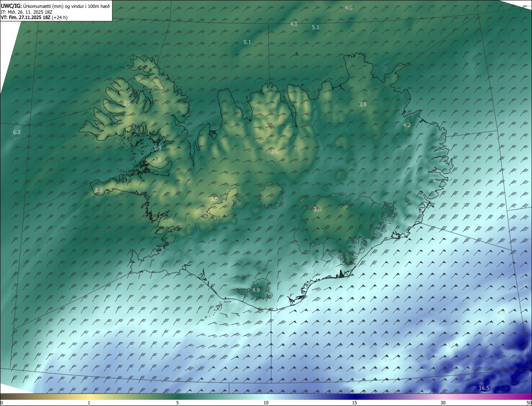Click the 3.6 value label on the map
532x406 pixels.
click(317, 210)
